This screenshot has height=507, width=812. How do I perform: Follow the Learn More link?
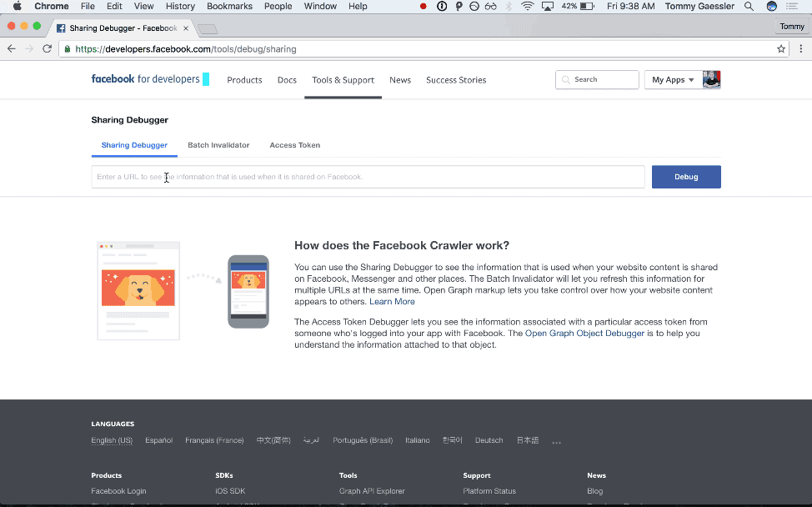tap(392, 301)
